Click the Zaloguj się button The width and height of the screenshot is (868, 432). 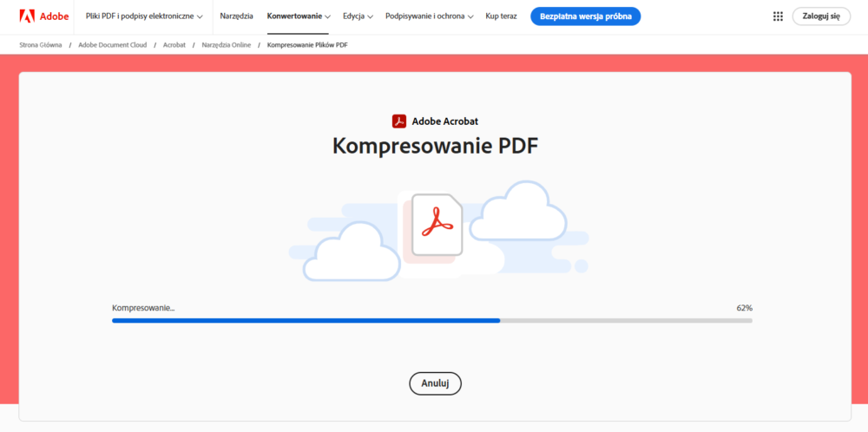click(x=821, y=16)
